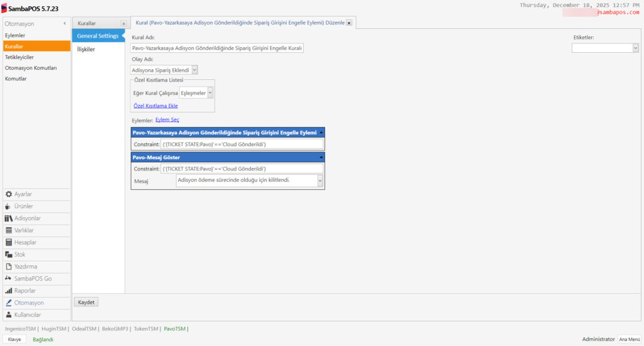Open the Mesaj field dropdown arrow
The image size is (644, 346).
coord(321,181)
